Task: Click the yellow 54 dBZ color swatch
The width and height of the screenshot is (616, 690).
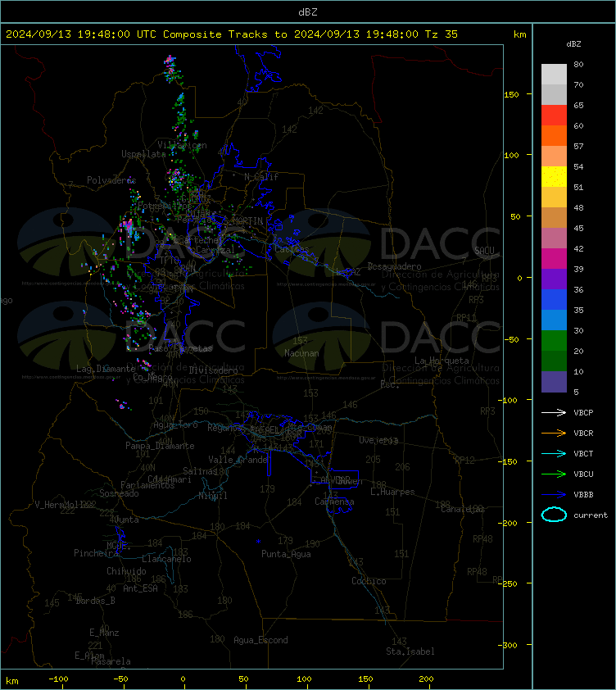Action: (x=554, y=177)
